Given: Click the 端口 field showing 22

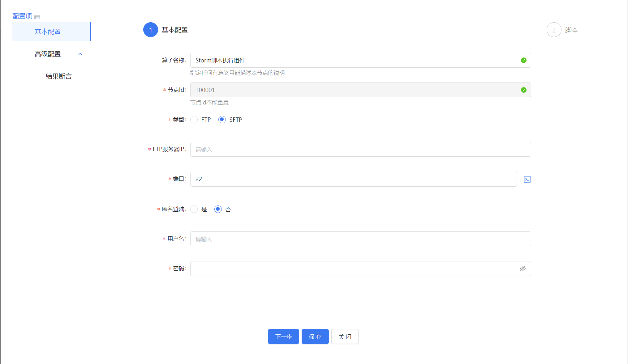Looking at the screenshot, I should click(x=353, y=179).
